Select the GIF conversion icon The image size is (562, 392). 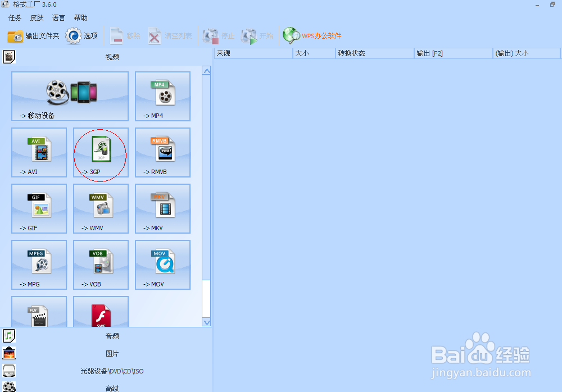point(39,209)
